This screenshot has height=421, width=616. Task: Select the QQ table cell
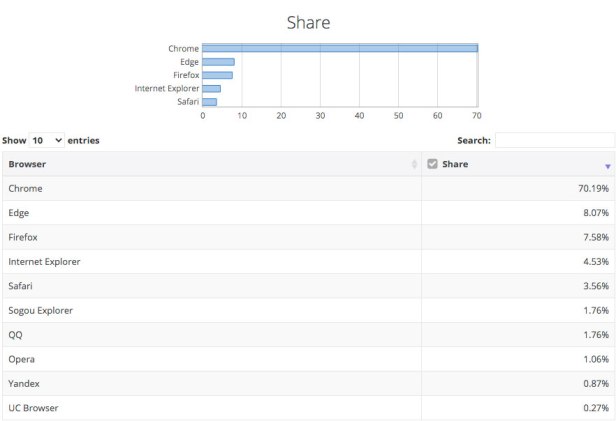[212, 335]
